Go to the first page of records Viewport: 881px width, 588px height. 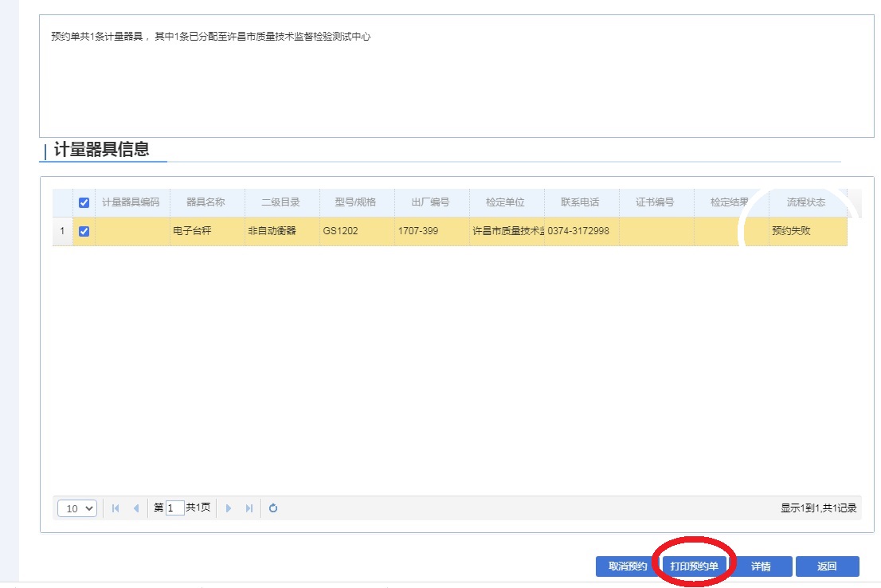116,508
